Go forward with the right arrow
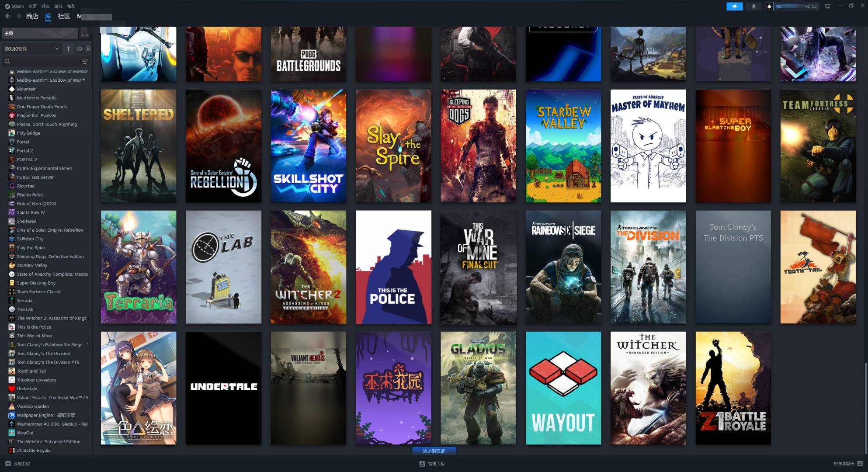 [x=18, y=16]
